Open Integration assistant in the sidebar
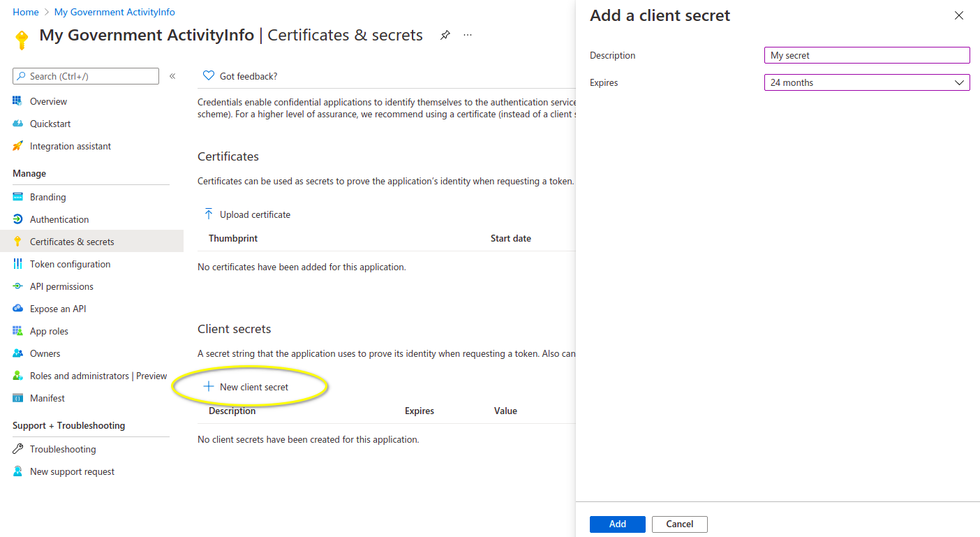This screenshot has height=537, width=980. point(70,146)
